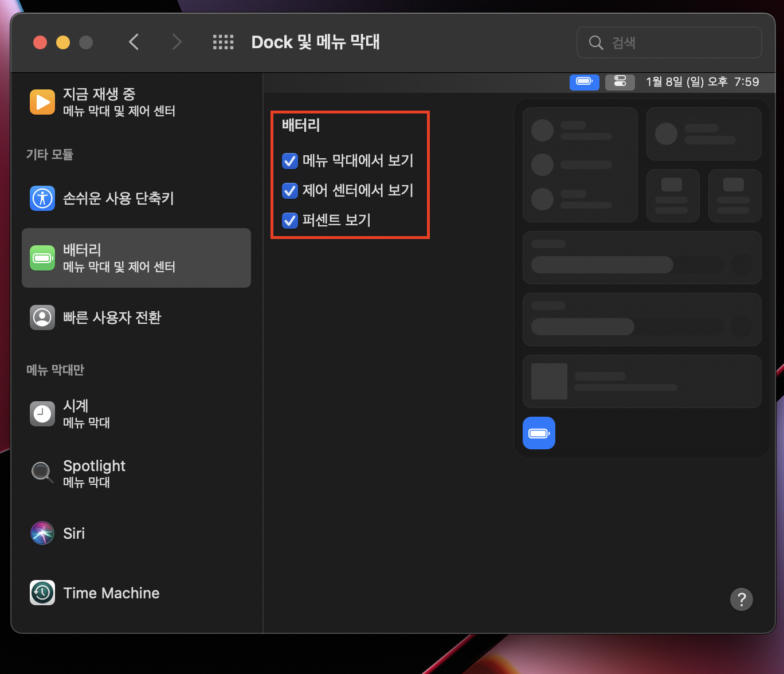Select '지금 재생 중' text in sidebar
This screenshot has width=784, height=674.
point(99,94)
